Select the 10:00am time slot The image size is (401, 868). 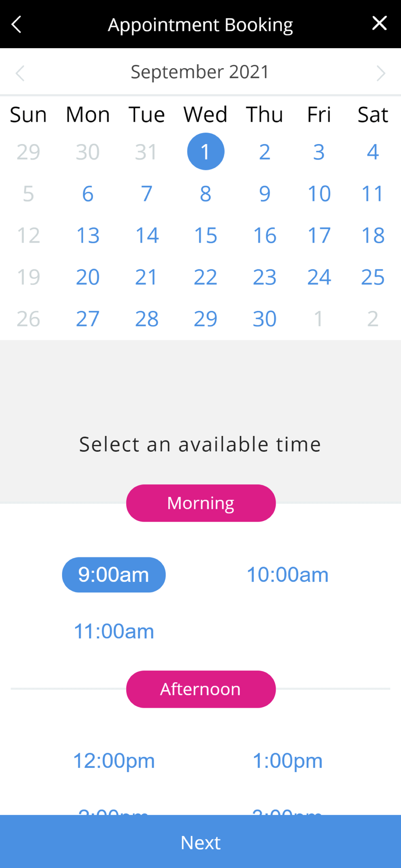pyautogui.click(x=287, y=575)
